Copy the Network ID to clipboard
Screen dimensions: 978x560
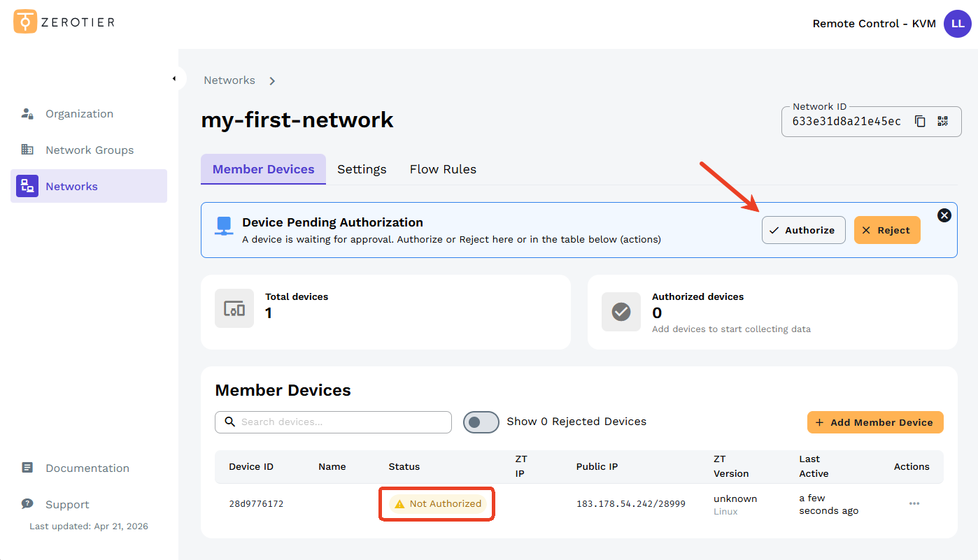coord(920,121)
